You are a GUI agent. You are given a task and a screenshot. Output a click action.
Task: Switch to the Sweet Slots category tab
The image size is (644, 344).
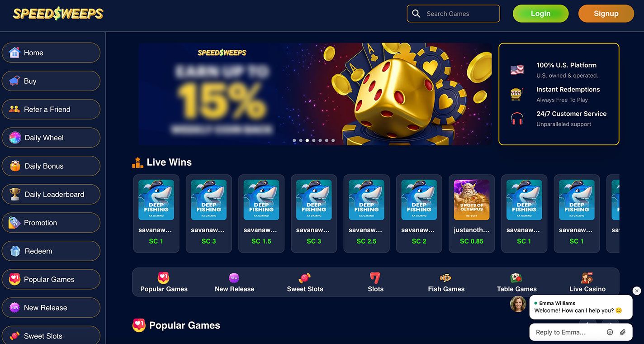[305, 282]
